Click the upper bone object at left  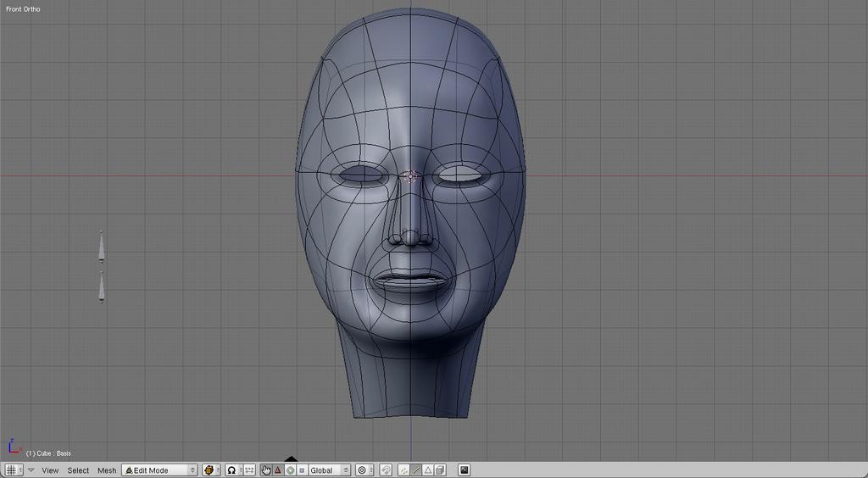[102, 246]
